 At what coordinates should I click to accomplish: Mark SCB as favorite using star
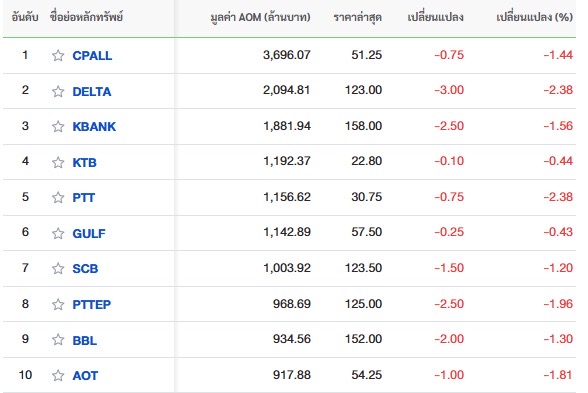[x=58, y=268]
